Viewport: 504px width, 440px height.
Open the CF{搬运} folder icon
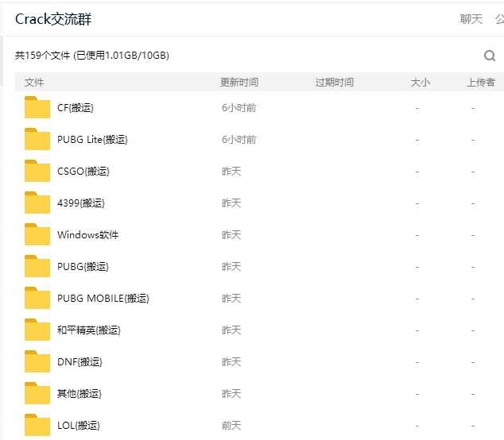(x=37, y=107)
